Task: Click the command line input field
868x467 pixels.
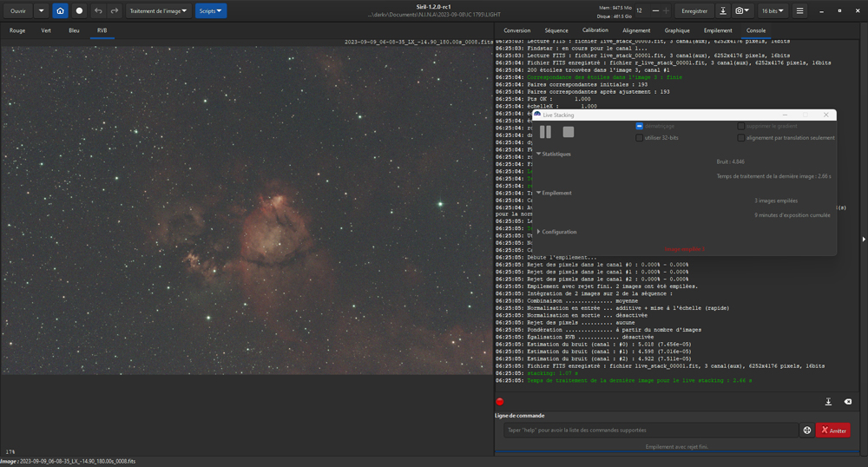Action: (650, 431)
